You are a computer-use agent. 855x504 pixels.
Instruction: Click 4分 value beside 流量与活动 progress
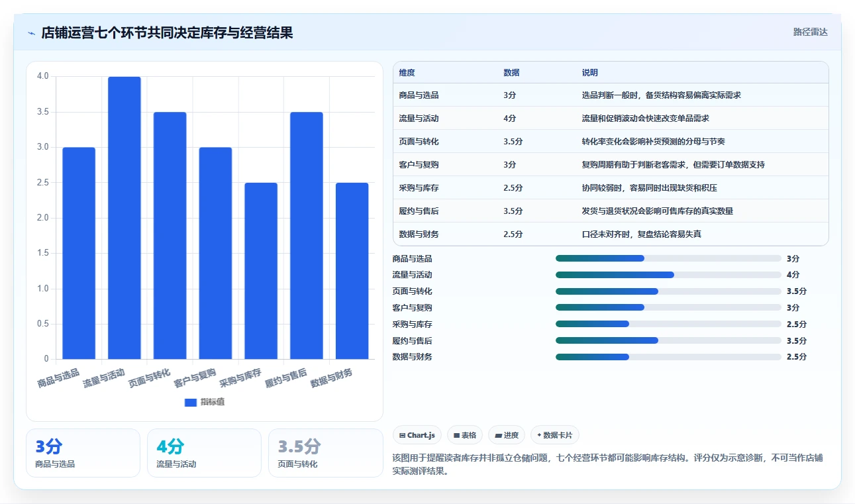[793, 275]
